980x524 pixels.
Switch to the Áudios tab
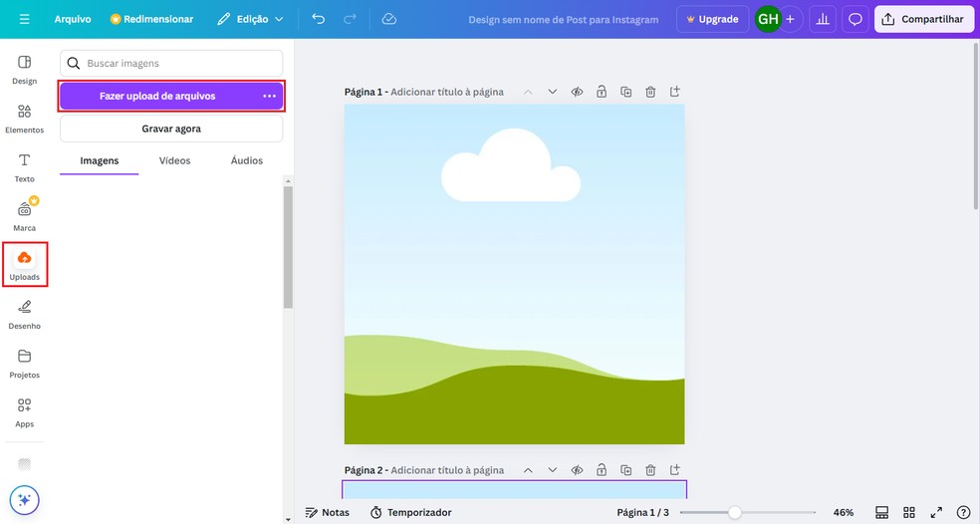pyautogui.click(x=247, y=160)
